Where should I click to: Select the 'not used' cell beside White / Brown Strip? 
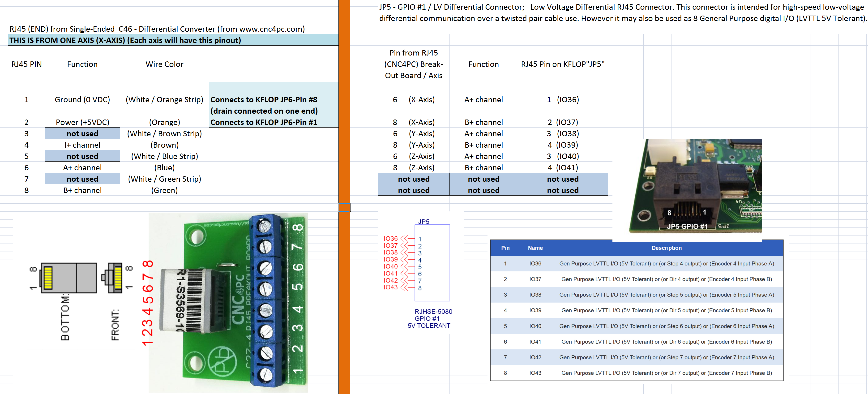pos(82,133)
